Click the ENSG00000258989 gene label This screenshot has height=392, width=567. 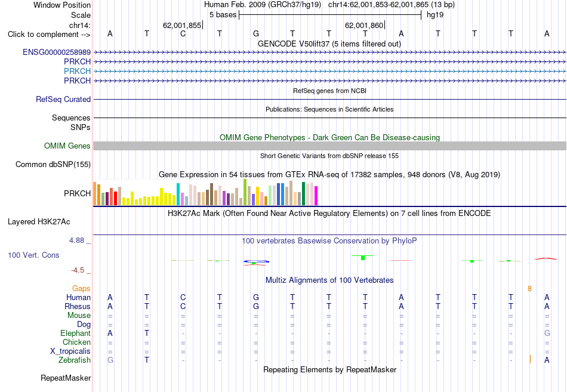click(x=57, y=52)
